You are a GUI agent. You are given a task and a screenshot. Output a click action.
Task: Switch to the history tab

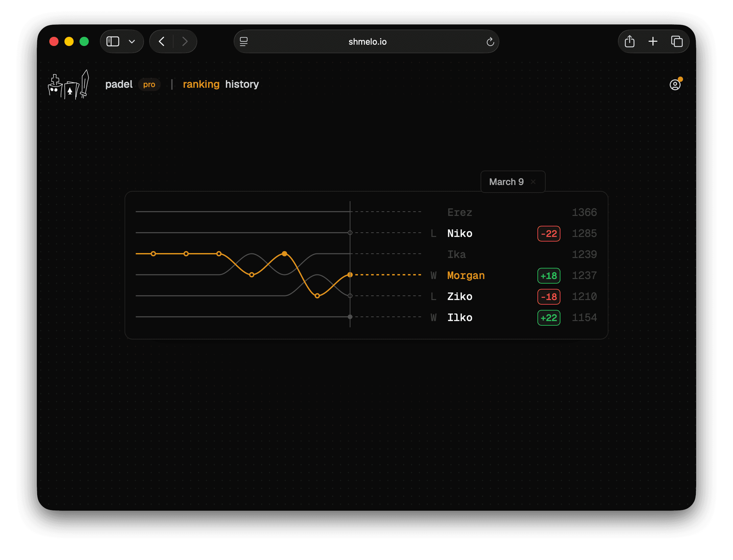(242, 84)
